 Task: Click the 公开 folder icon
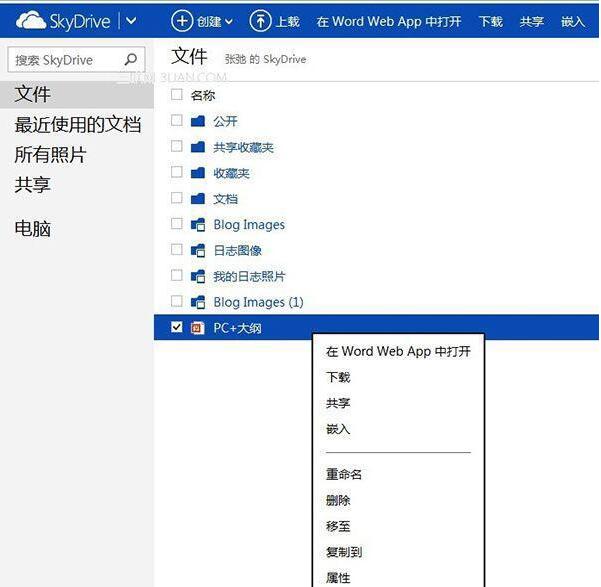198,121
